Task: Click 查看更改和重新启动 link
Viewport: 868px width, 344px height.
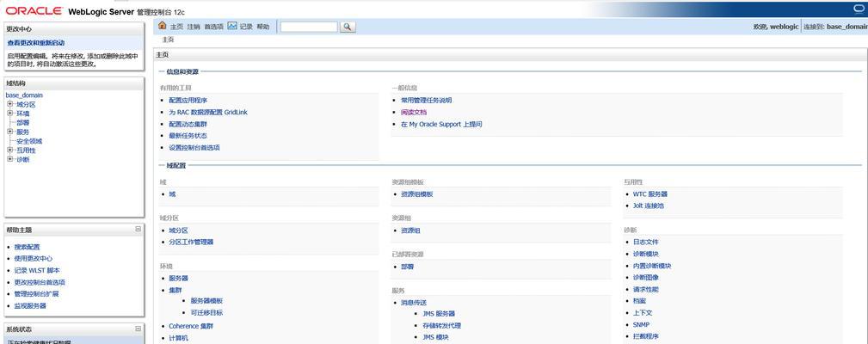Action: [x=35, y=43]
